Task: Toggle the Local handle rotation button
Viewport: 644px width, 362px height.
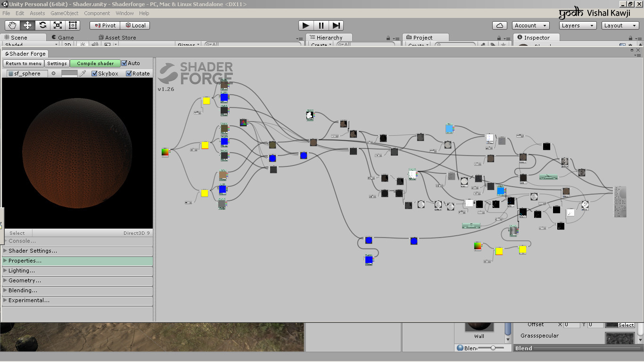Action: (135, 25)
